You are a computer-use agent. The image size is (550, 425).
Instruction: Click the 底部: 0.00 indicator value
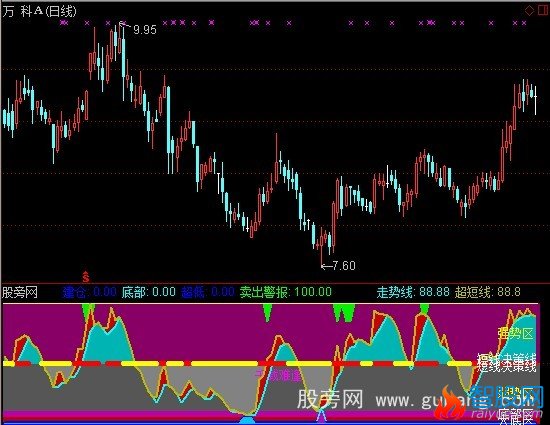pyautogui.click(x=149, y=292)
